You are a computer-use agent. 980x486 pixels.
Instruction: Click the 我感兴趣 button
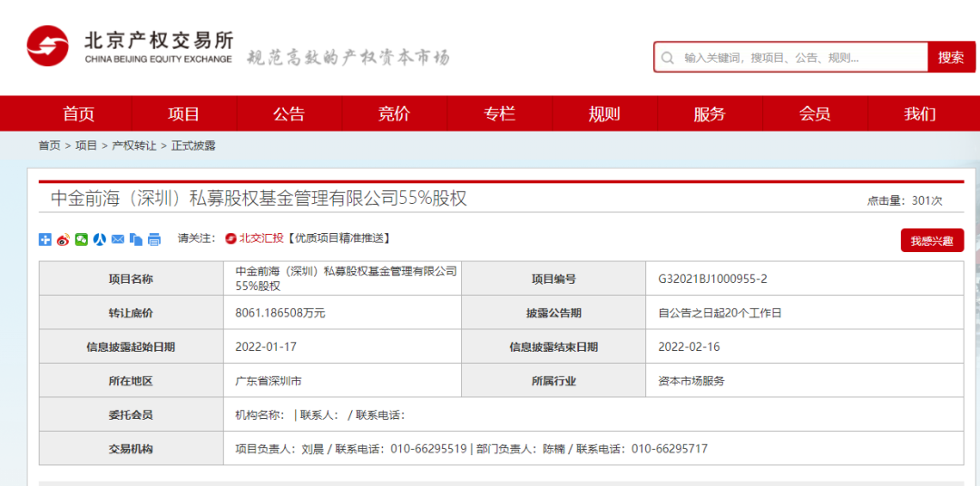[932, 240]
